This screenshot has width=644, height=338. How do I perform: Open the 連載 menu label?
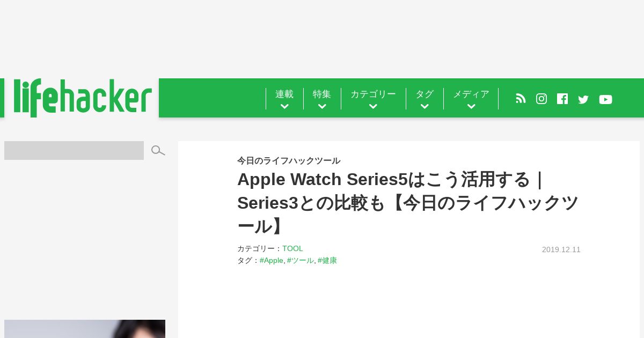(284, 94)
